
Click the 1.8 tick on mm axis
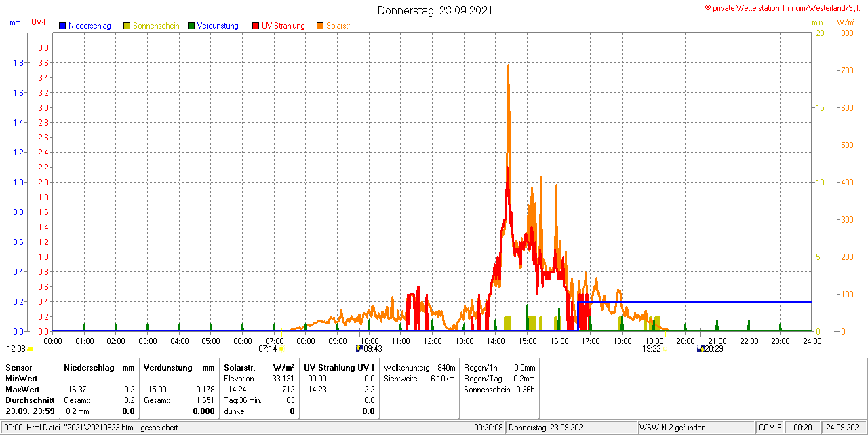18,63
